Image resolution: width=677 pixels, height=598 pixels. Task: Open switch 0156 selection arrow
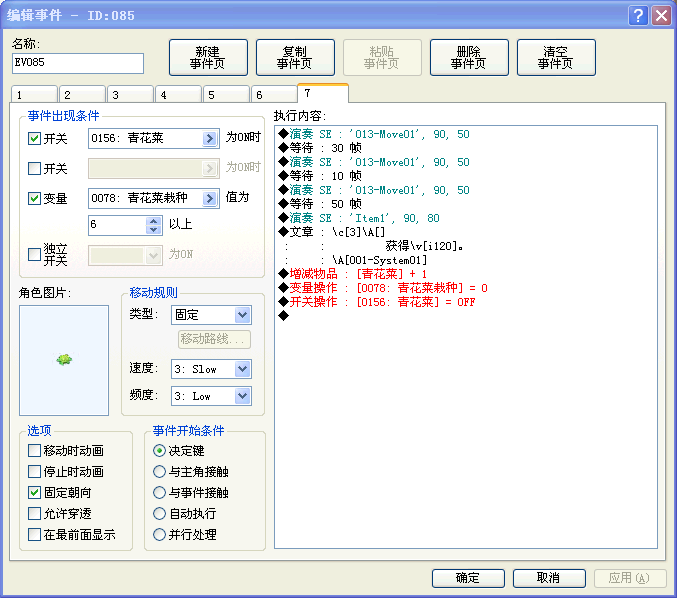[x=209, y=138]
